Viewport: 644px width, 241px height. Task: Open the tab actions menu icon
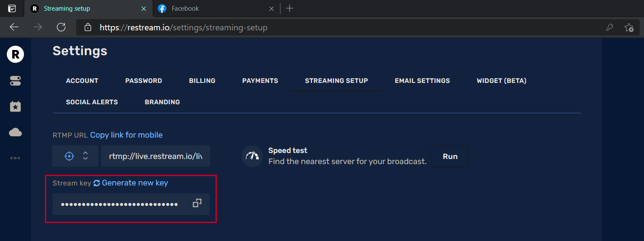coord(12,9)
